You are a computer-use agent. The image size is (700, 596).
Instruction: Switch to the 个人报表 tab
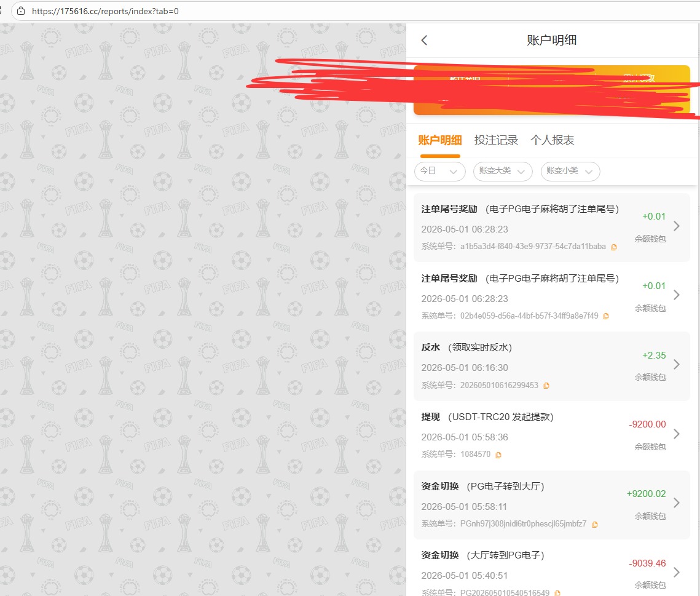pyautogui.click(x=553, y=140)
